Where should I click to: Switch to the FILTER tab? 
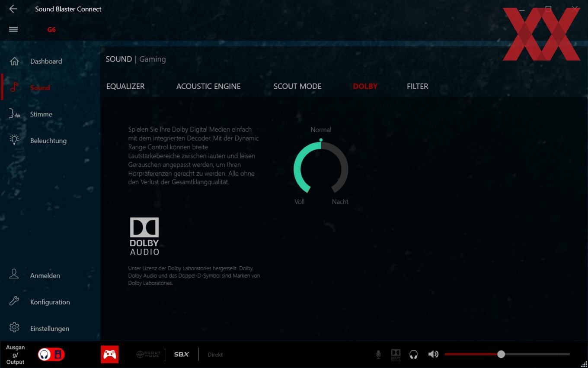(418, 86)
